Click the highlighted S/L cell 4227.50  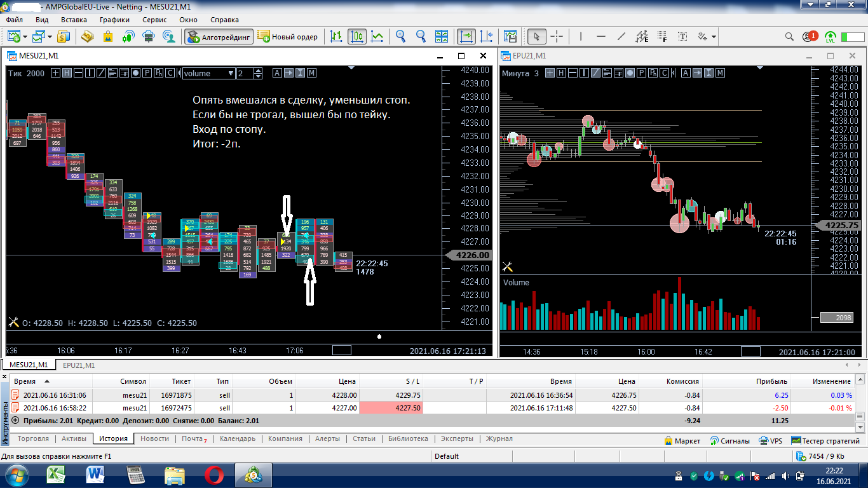[x=391, y=408]
